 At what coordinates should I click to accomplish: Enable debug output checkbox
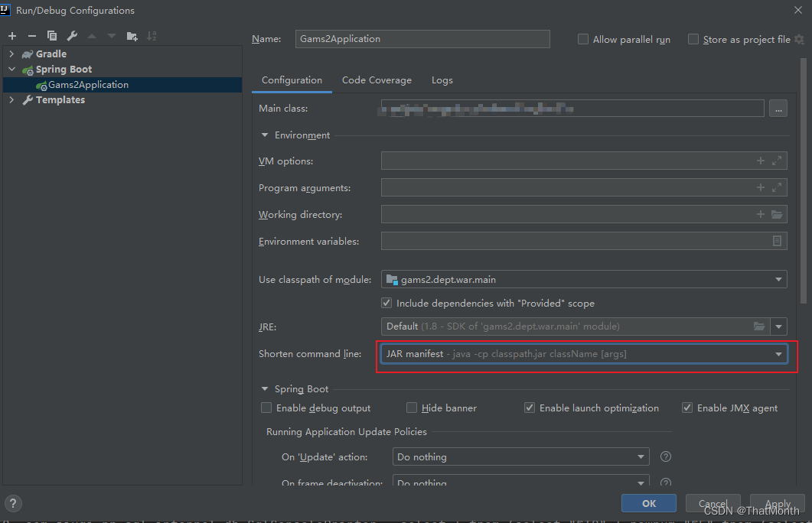[266, 408]
